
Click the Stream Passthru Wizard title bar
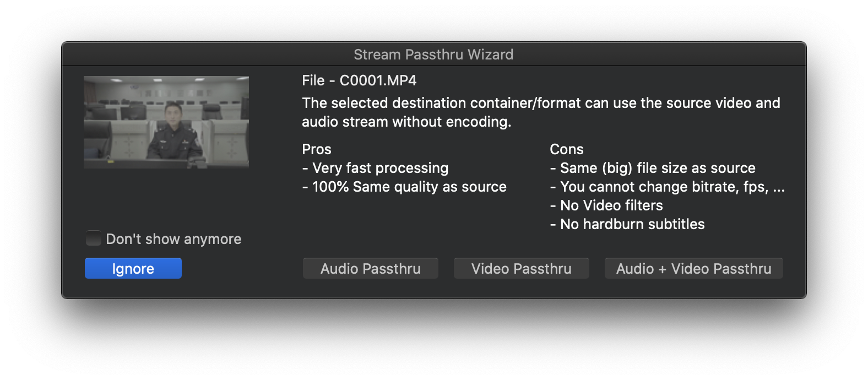click(433, 55)
